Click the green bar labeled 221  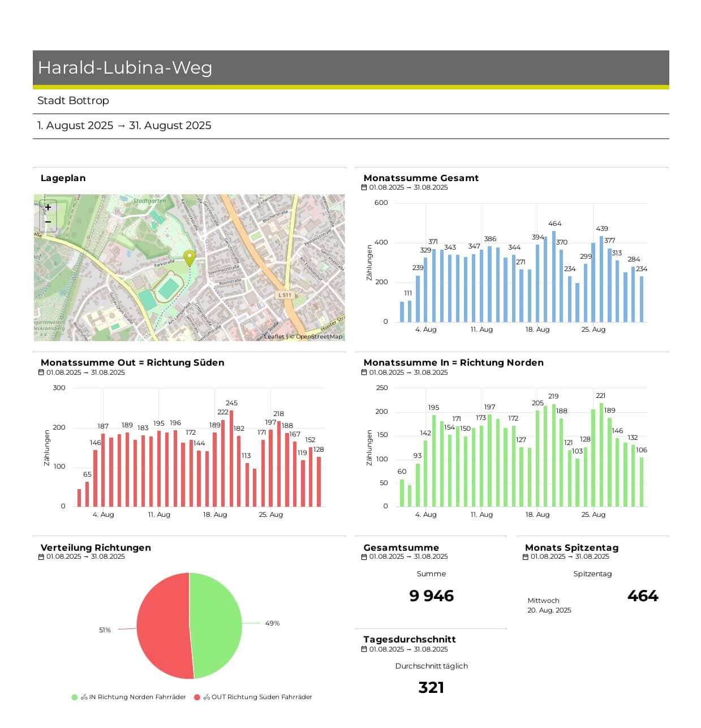601,455
